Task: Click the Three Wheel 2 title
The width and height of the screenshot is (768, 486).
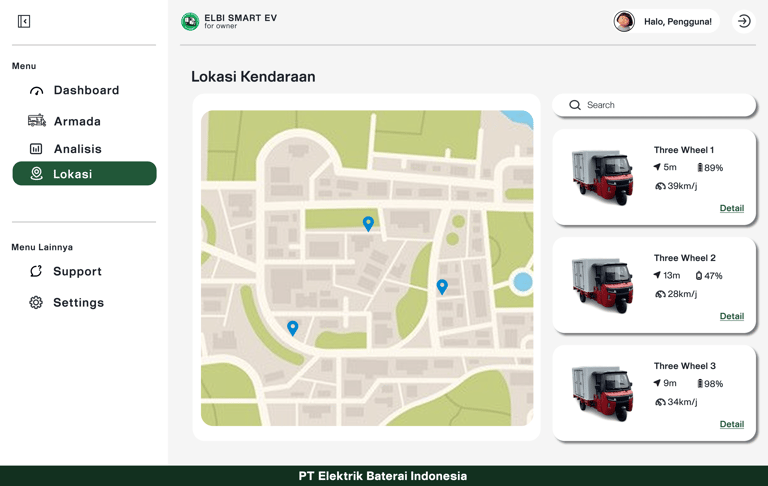Action: [x=685, y=258]
